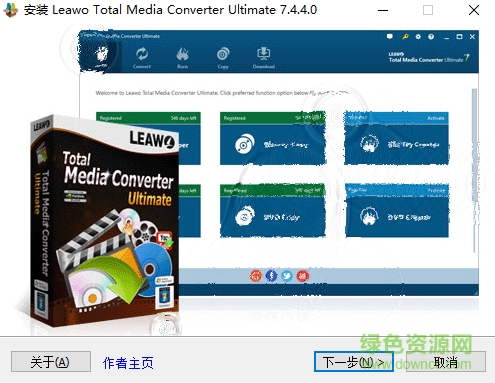Click the YouTube icon in the preview

pos(303,276)
